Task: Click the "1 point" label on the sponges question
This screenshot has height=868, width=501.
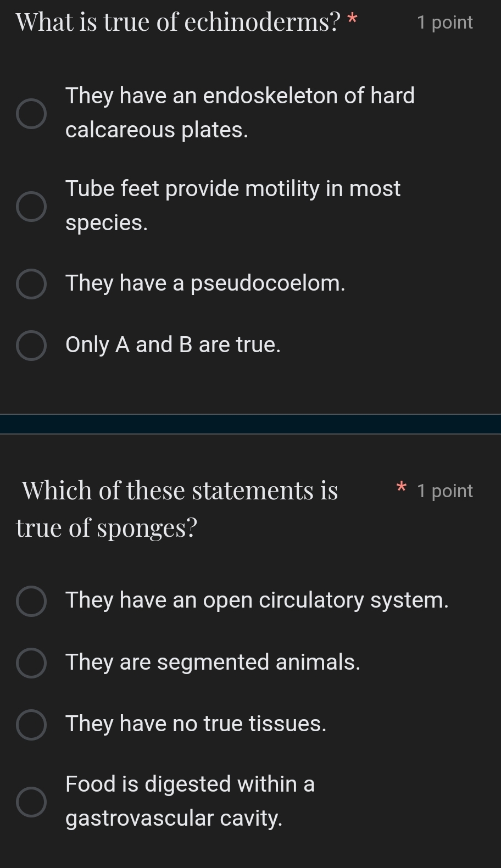Action: click(x=445, y=491)
